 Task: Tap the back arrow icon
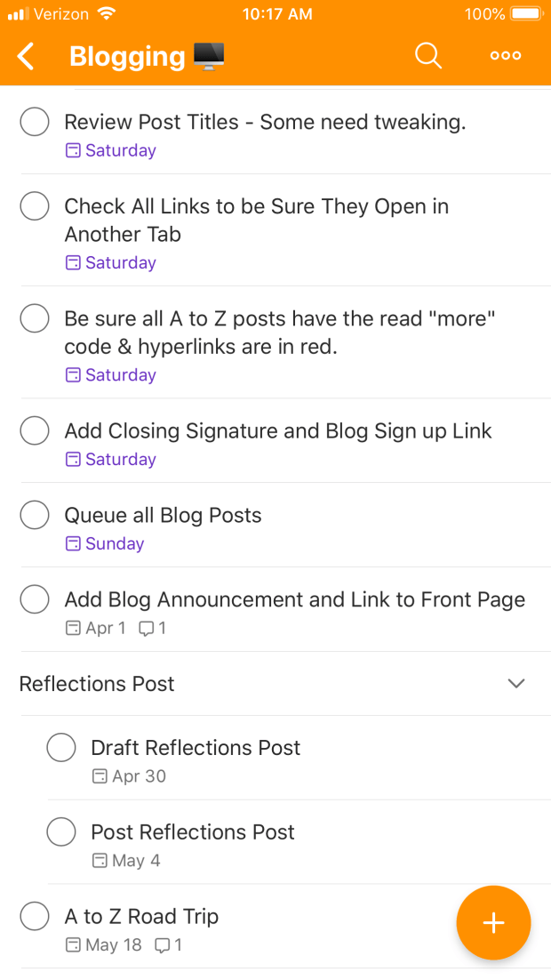27,57
